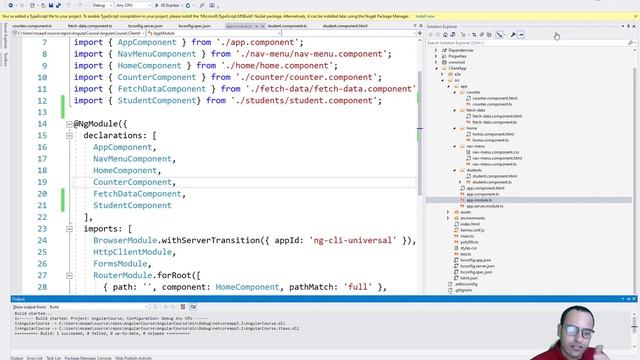Collapse the counter folder in tree
The height and width of the screenshot is (360, 640).
[455, 92]
